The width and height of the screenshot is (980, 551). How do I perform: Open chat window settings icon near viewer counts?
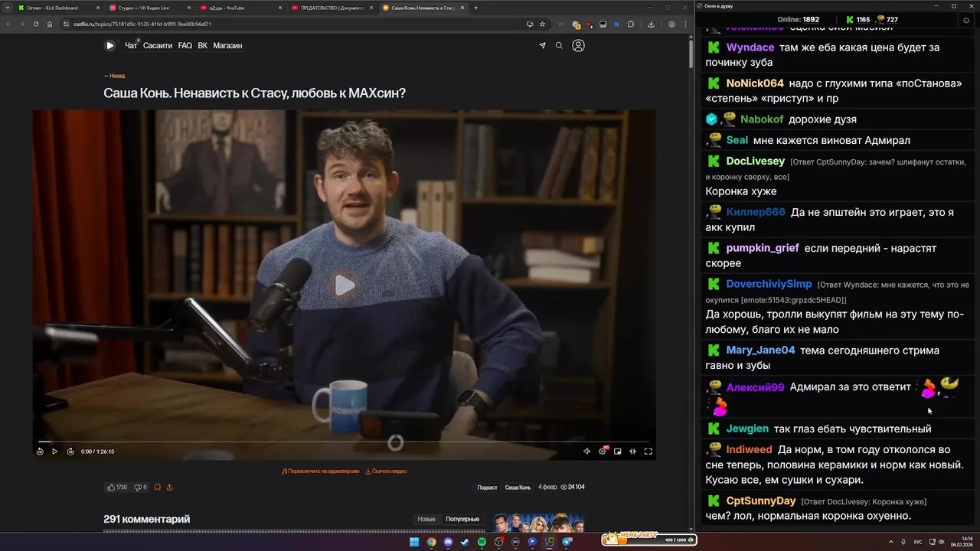pos(965,20)
